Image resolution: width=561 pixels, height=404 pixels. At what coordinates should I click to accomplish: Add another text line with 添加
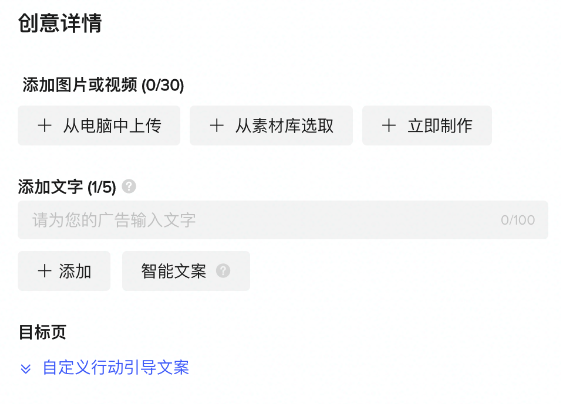[x=64, y=271]
